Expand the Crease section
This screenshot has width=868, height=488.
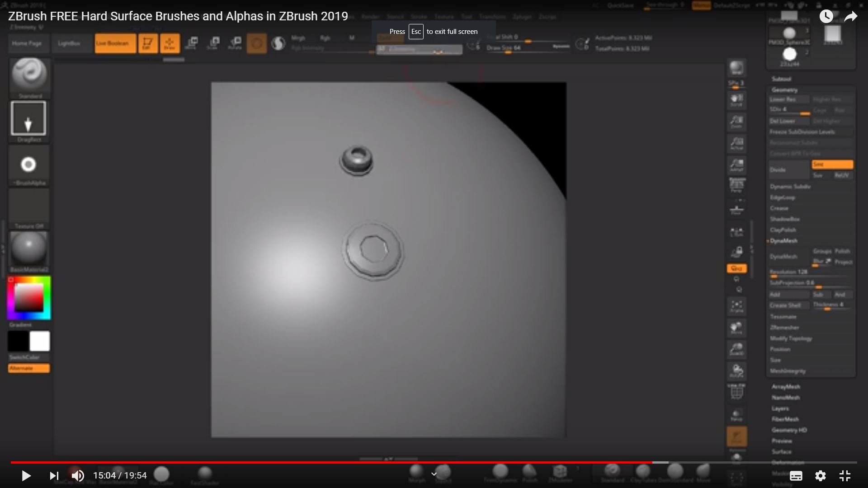779,208
